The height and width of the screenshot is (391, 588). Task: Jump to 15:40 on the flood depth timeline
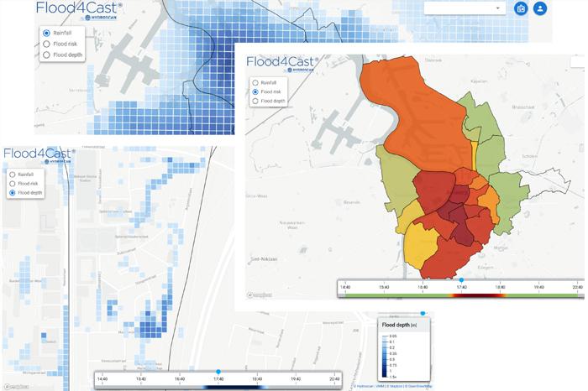coord(141,379)
